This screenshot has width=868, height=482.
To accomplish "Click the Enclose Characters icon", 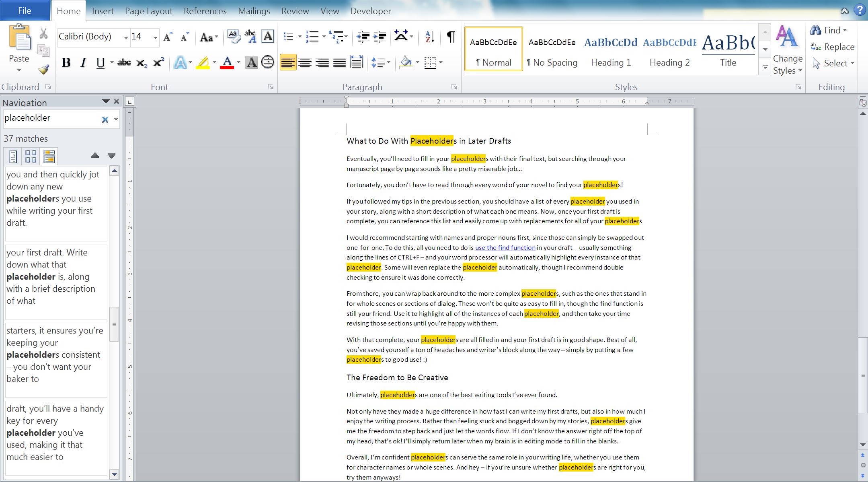I will 268,62.
